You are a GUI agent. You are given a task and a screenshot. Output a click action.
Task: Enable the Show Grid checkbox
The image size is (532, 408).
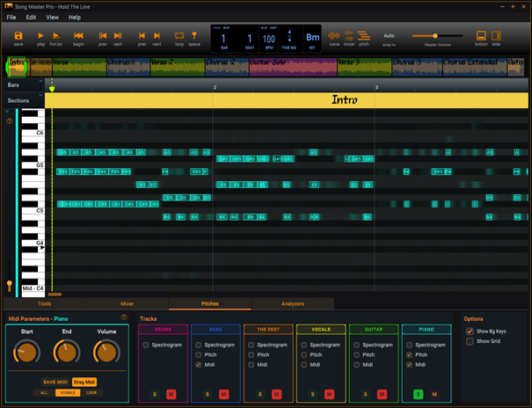470,341
